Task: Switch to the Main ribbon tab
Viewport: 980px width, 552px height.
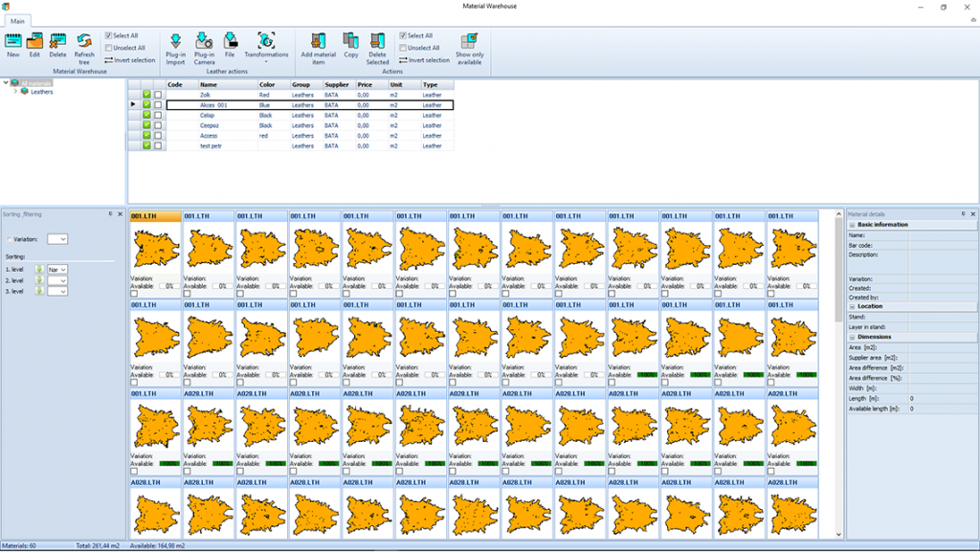Action: click(18, 20)
